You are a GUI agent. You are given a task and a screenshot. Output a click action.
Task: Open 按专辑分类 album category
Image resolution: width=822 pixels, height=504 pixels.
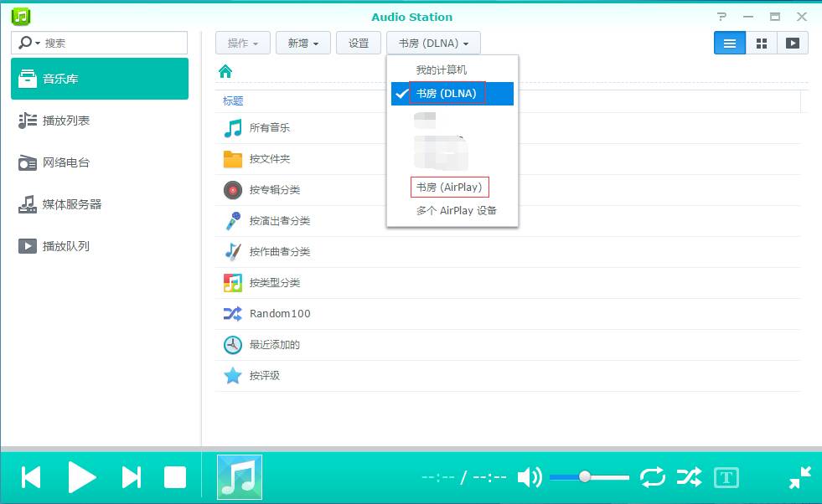[x=508, y=190]
